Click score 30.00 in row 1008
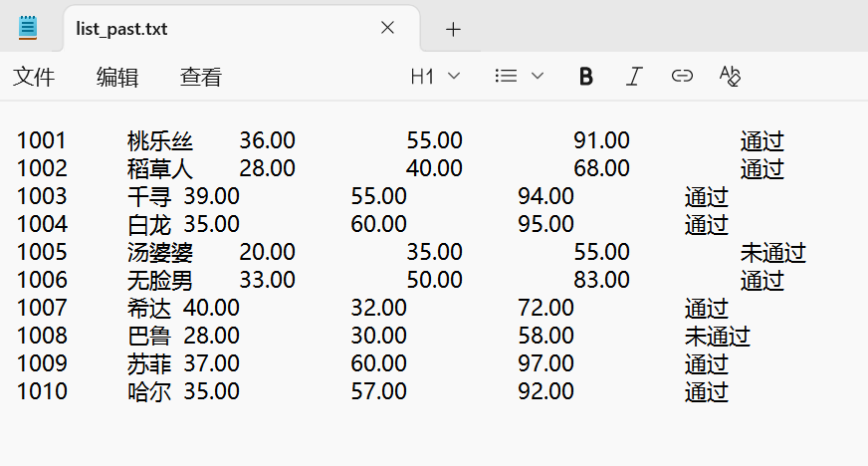 (x=378, y=336)
